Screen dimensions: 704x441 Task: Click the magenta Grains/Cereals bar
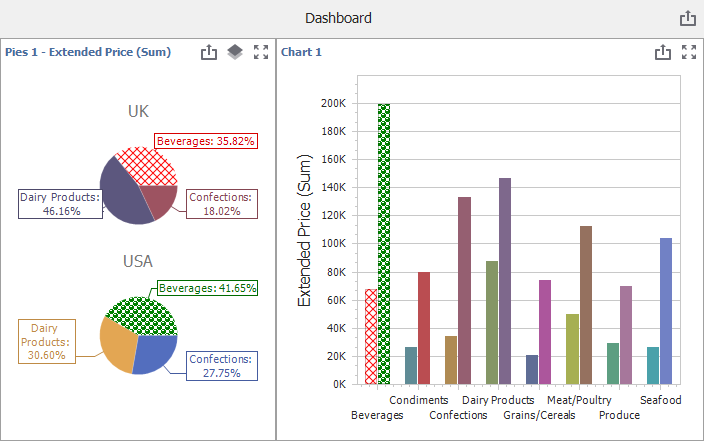545,332
